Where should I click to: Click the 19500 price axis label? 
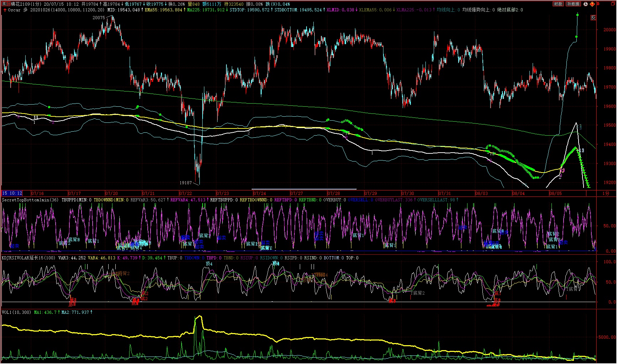[x=610, y=125]
